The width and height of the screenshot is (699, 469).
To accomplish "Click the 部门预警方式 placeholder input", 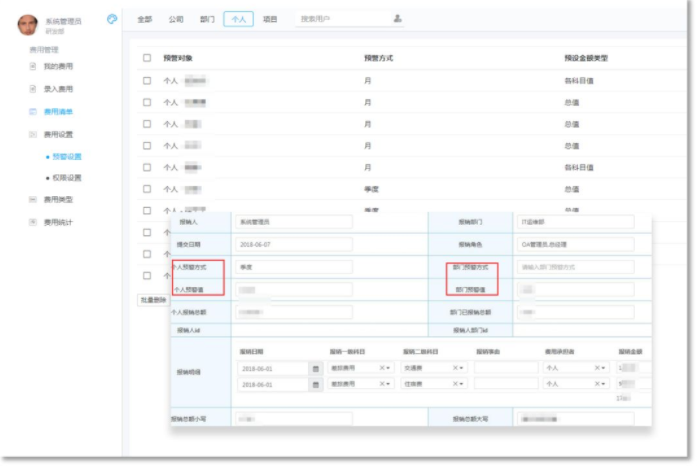I will click(576, 267).
